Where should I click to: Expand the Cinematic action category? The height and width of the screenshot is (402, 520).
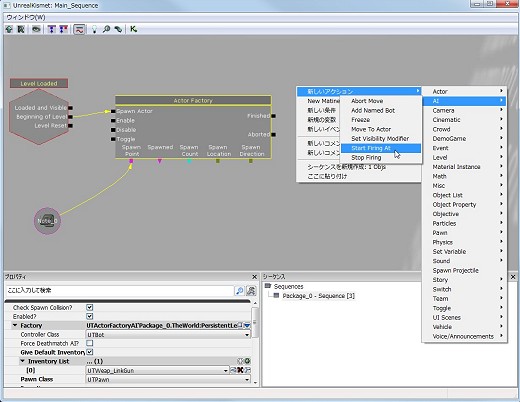click(x=464, y=120)
